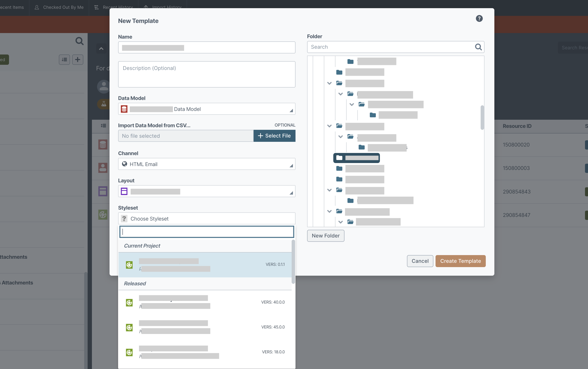Click the user icon in row 150800003

pos(103,168)
